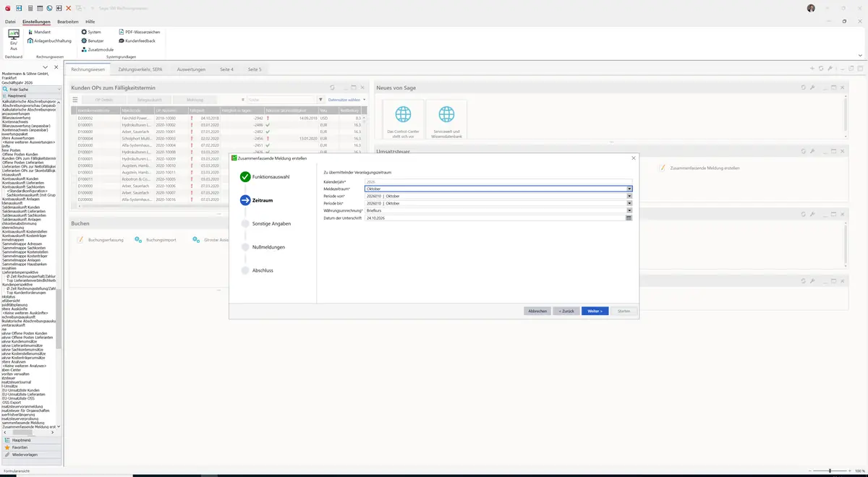Click the Zurück button in the wizard
The width and height of the screenshot is (868, 477).
click(566, 311)
